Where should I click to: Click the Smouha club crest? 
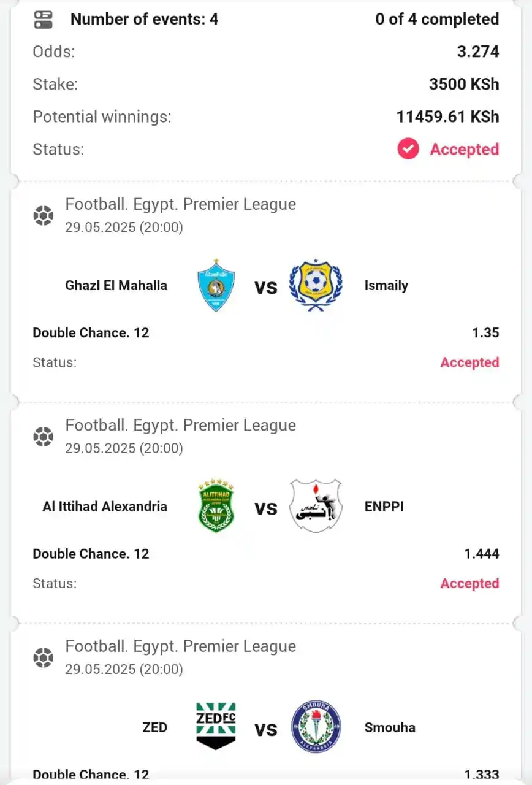(x=316, y=727)
